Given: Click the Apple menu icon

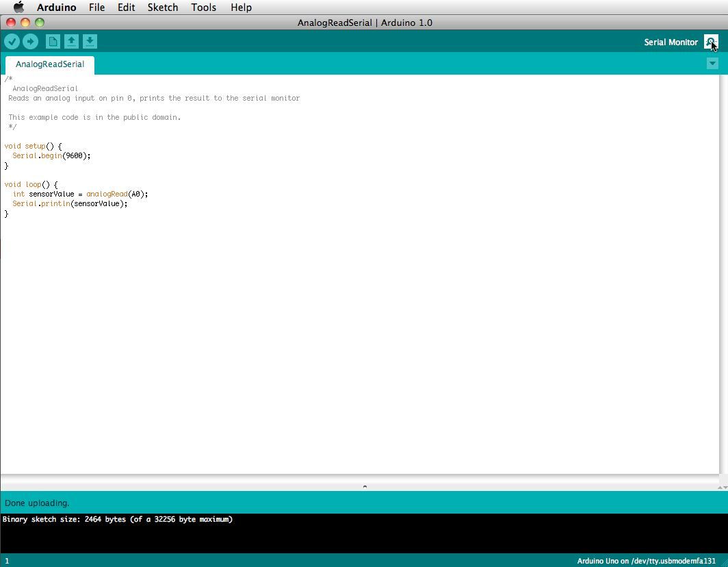Looking at the screenshot, I should (x=18, y=8).
